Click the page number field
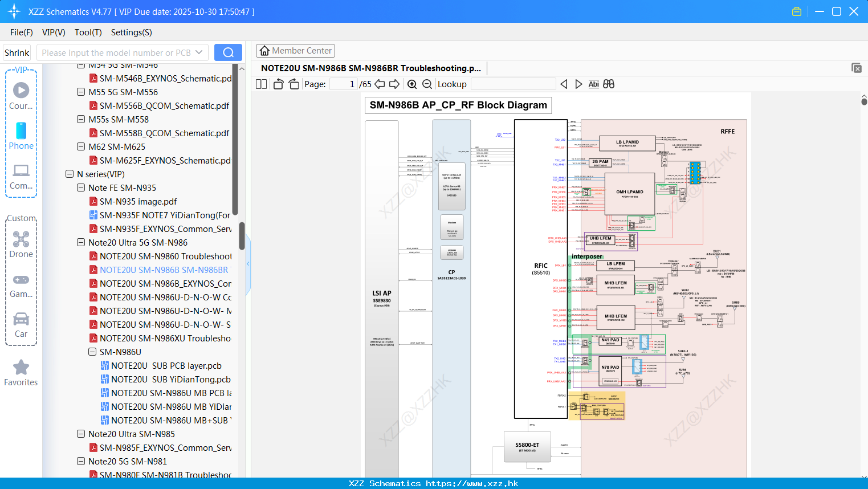The image size is (868, 489). click(x=343, y=84)
